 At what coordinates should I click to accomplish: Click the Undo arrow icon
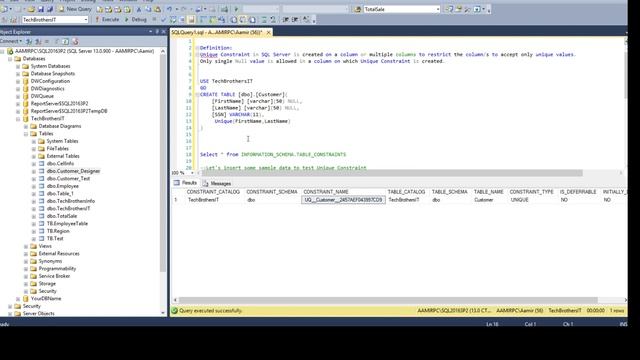pyautogui.click(x=169, y=9)
